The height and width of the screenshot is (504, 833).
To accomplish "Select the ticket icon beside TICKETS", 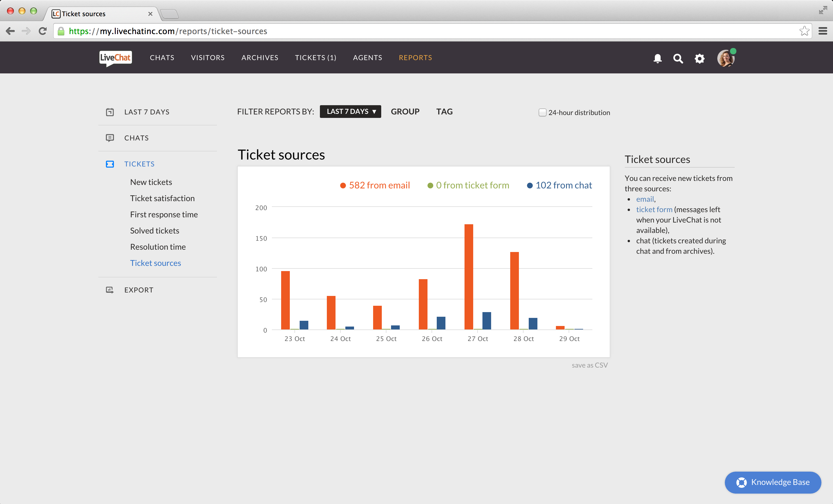I will pos(110,164).
